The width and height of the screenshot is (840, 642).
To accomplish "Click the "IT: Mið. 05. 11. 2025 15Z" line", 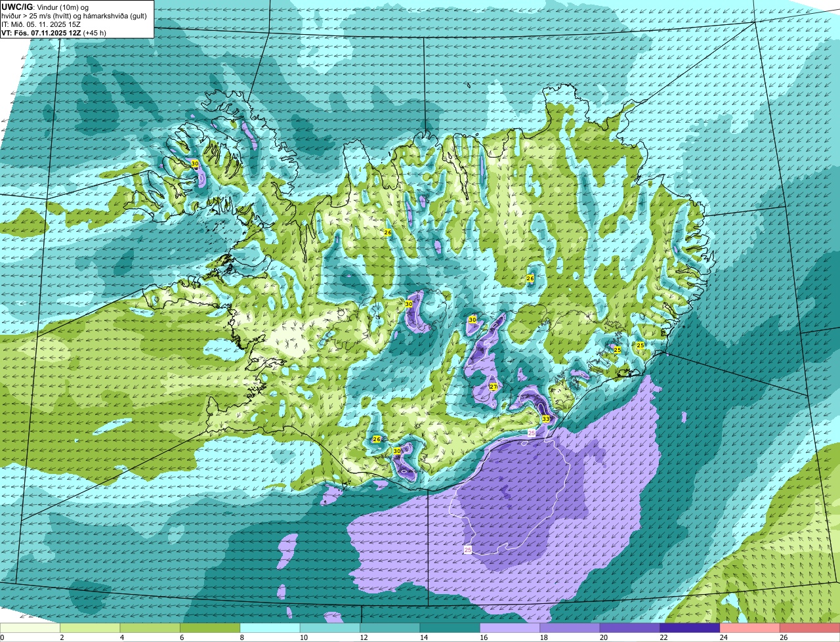I will tap(41, 24).
